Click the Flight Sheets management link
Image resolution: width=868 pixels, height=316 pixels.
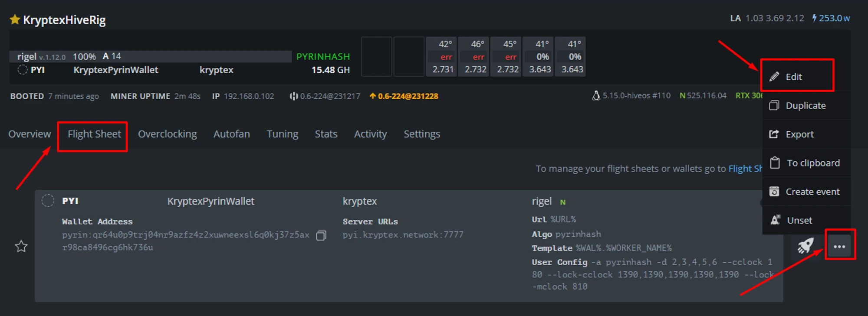tap(745, 169)
